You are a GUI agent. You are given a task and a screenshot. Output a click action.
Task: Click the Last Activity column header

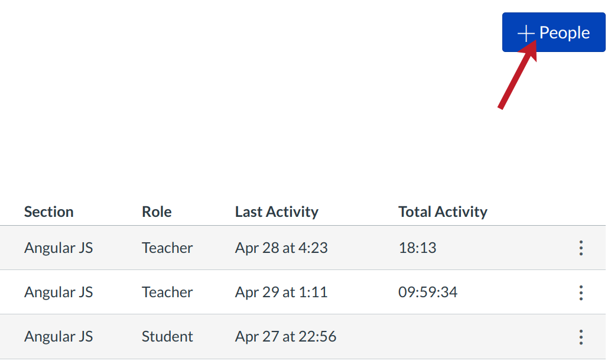pyautogui.click(x=277, y=212)
